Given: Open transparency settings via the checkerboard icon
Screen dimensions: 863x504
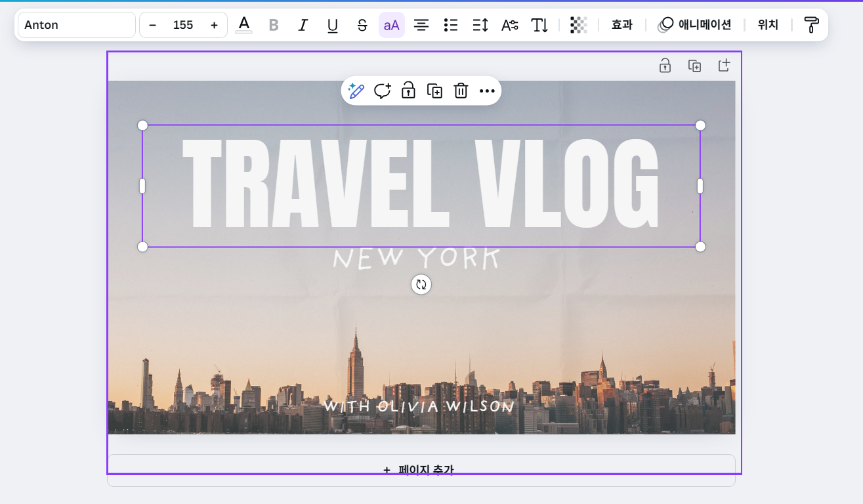Looking at the screenshot, I should pos(578,25).
